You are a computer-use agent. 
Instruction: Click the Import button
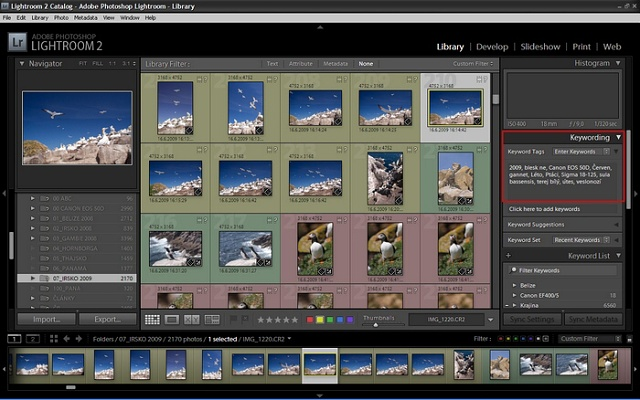(47, 319)
